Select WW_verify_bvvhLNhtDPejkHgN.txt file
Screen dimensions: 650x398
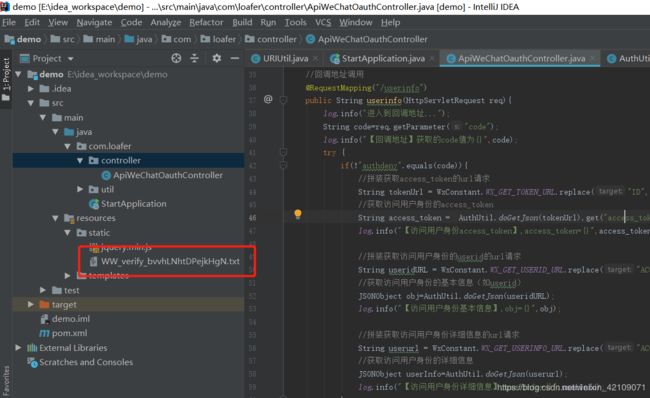click(x=165, y=261)
